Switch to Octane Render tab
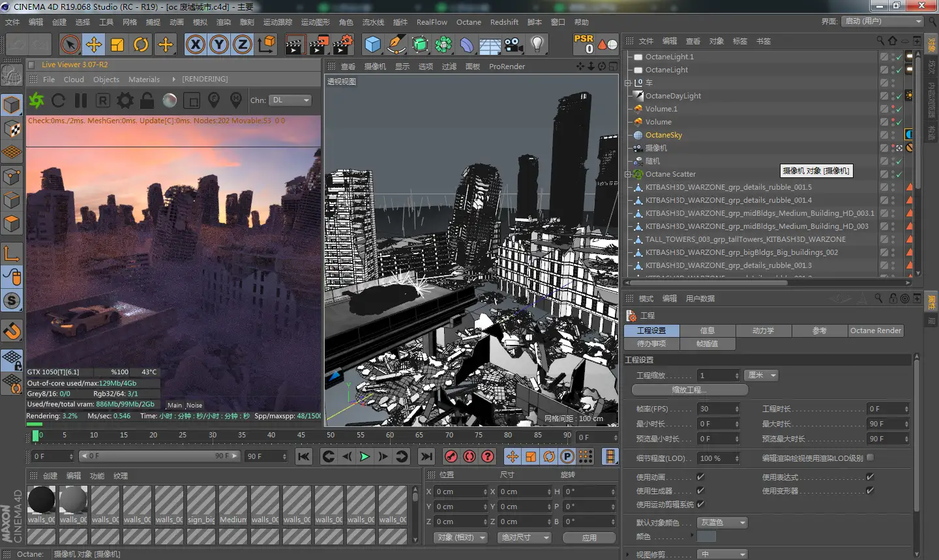This screenshot has height=560, width=939. tap(876, 331)
